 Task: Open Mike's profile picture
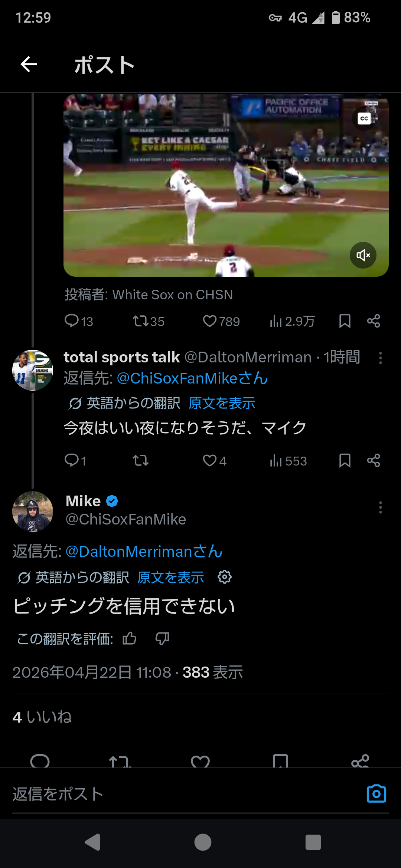tap(33, 511)
